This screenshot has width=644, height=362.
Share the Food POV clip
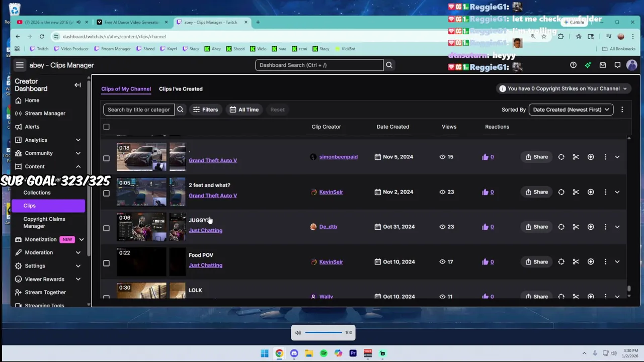coord(536,261)
